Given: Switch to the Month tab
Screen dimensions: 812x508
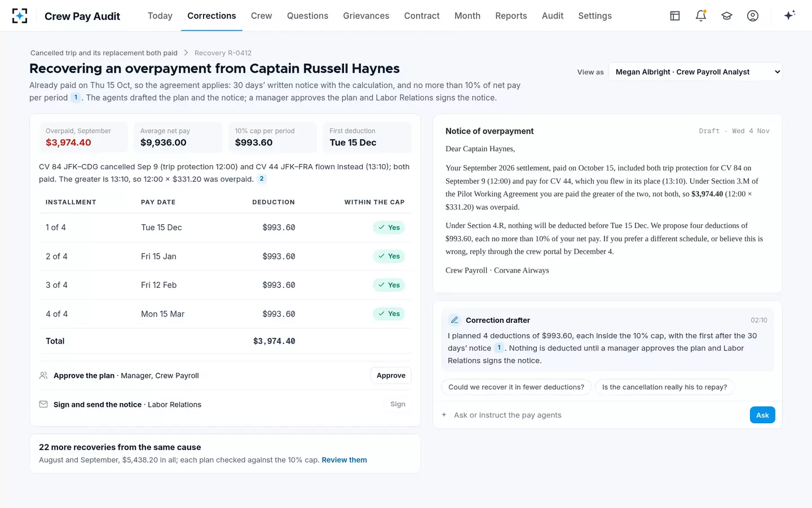Looking at the screenshot, I should (x=467, y=16).
